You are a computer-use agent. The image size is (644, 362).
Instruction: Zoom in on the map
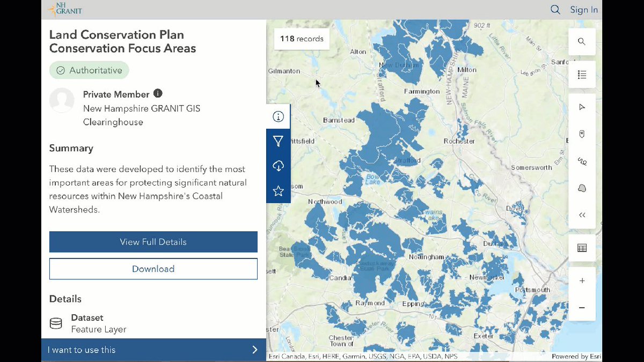click(582, 280)
